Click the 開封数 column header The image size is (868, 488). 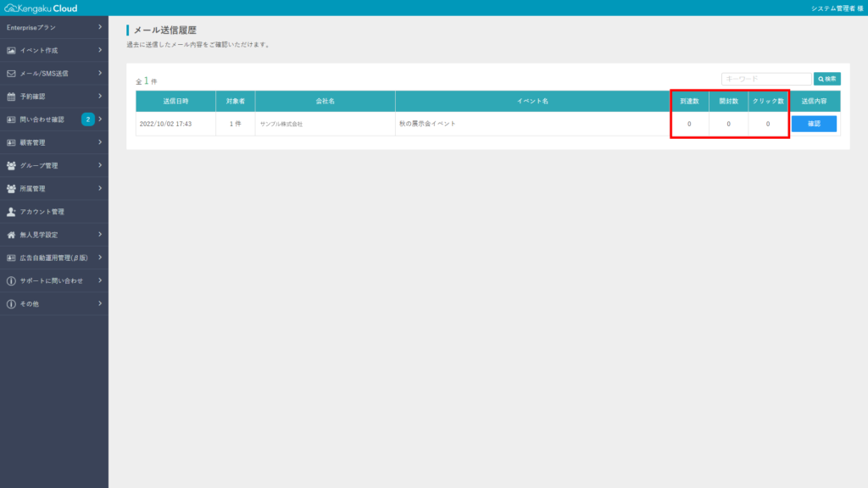(728, 102)
